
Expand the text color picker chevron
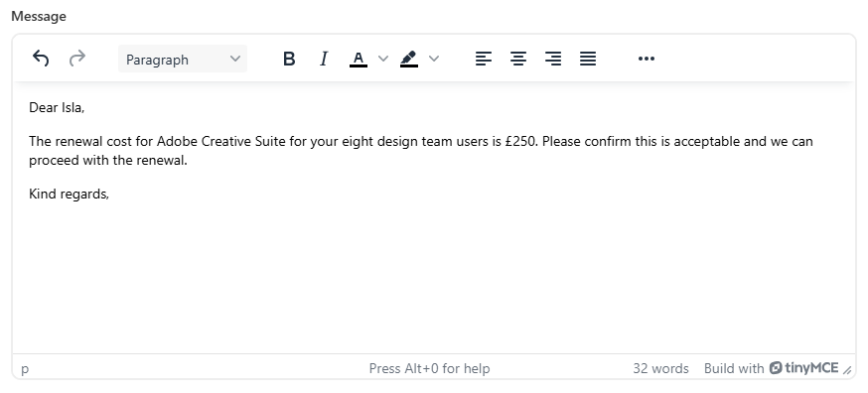[x=383, y=59]
